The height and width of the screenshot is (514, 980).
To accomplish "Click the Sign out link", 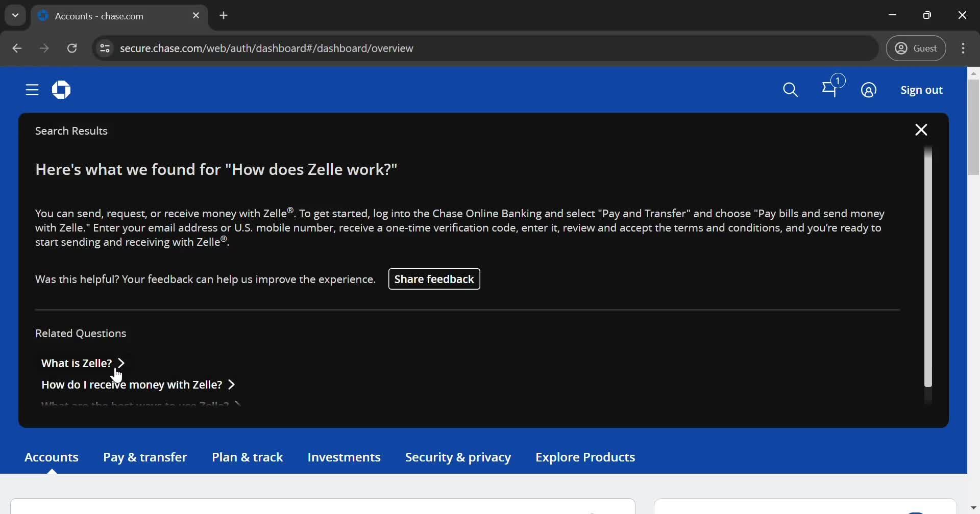I will point(921,90).
